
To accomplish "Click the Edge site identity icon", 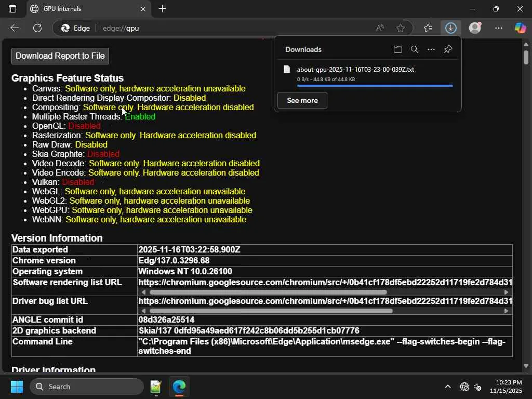I will 76,28.
